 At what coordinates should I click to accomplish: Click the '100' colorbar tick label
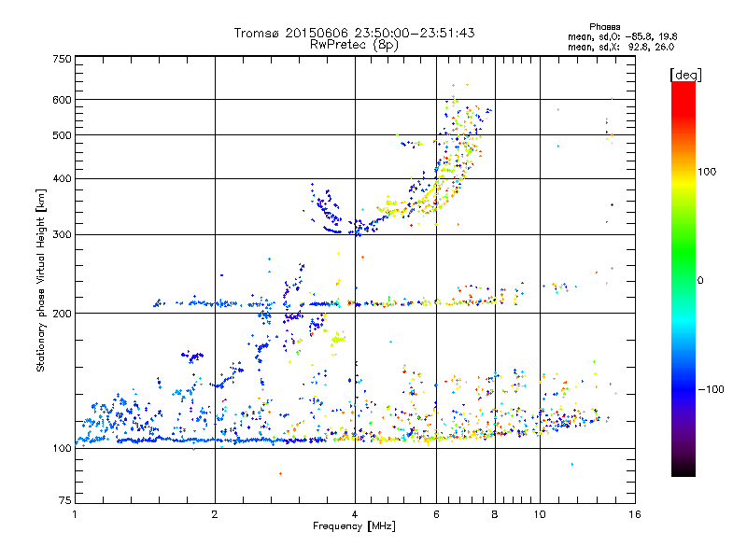707,172
